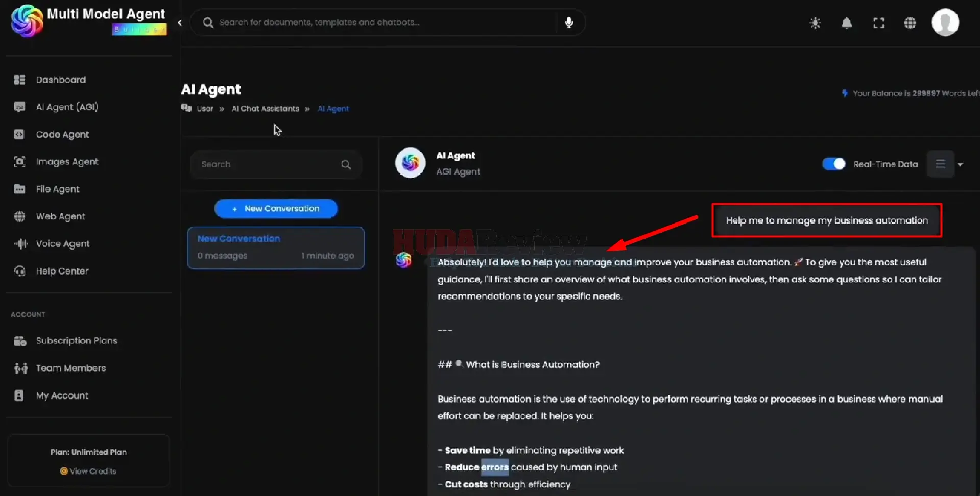Click the Web Agent globe icon
Image resolution: width=980 pixels, height=496 pixels.
click(x=19, y=216)
